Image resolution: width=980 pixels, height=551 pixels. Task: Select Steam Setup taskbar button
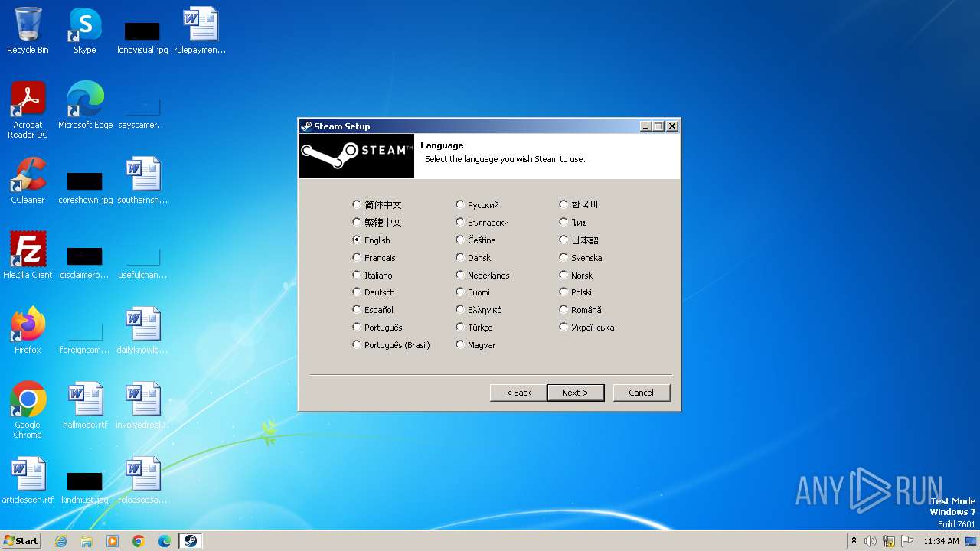click(x=191, y=541)
